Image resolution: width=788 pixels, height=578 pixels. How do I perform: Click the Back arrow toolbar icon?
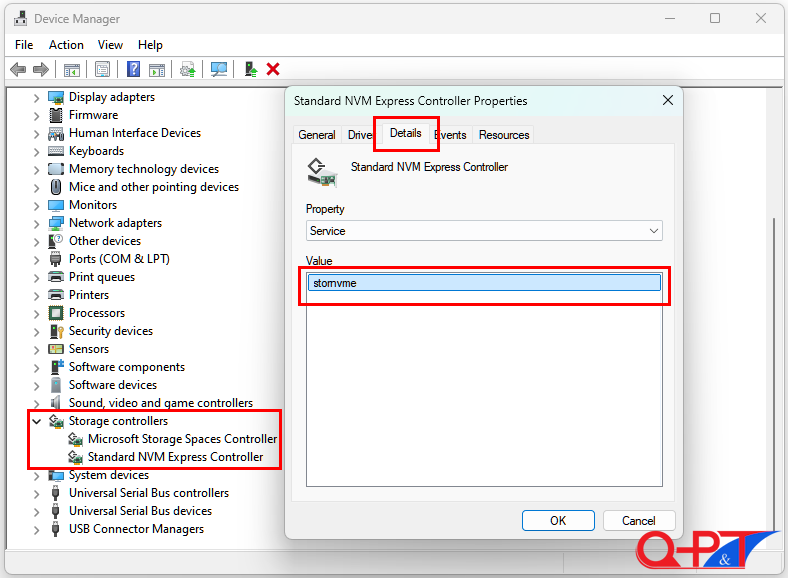click(17, 69)
